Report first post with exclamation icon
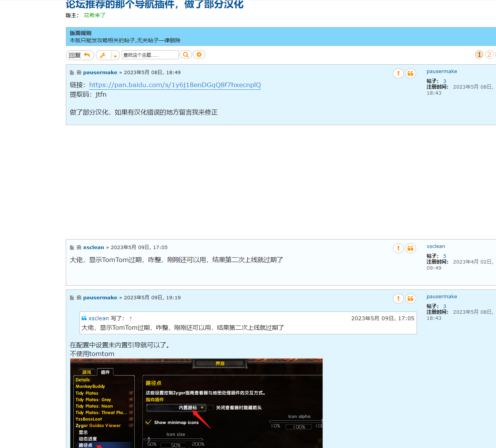This screenshot has height=448, width=496. [398, 73]
